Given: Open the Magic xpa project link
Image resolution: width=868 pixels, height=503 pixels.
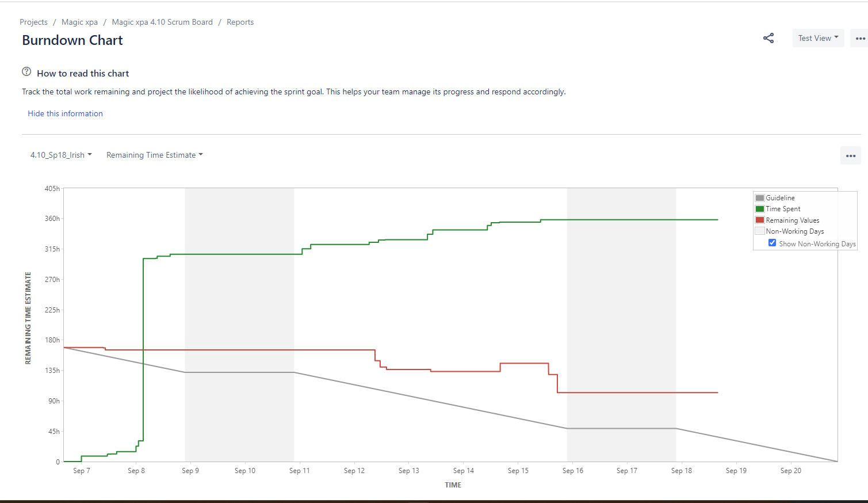Looking at the screenshot, I should [x=79, y=22].
